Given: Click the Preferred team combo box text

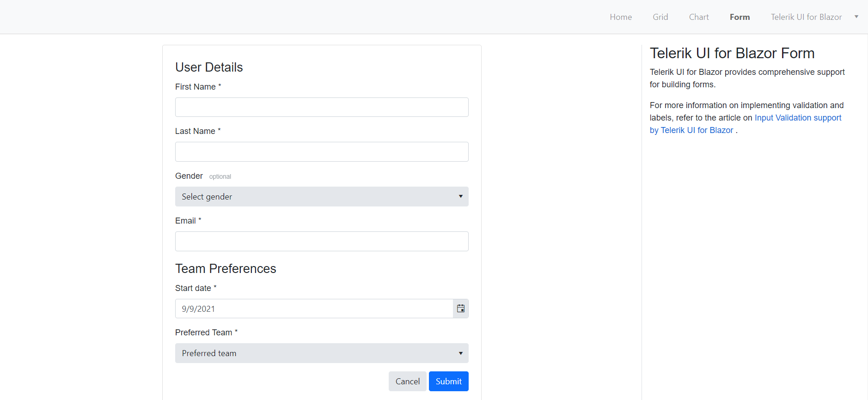Looking at the screenshot, I should pos(209,353).
